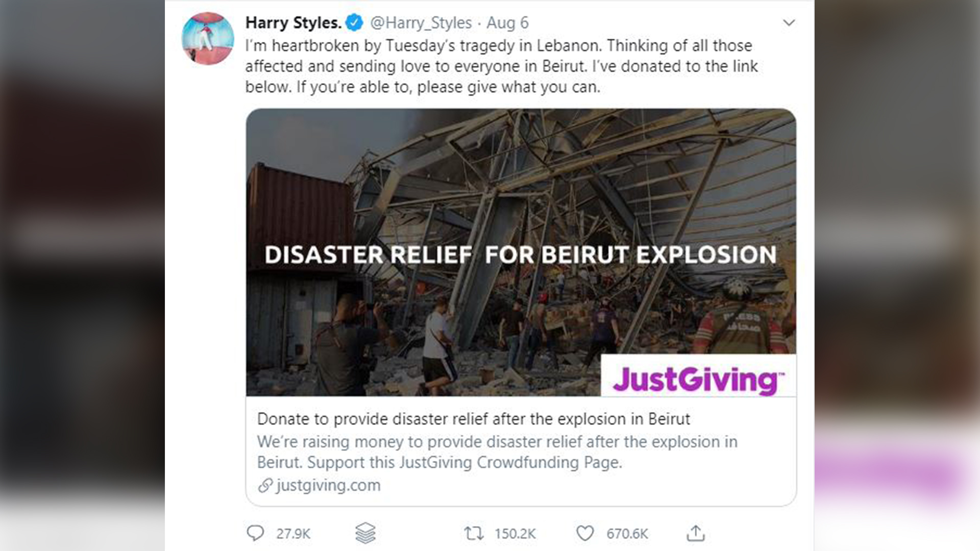The image size is (980, 551).
Task: Open the Harry Styles display name link
Action: [x=293, y=23]
